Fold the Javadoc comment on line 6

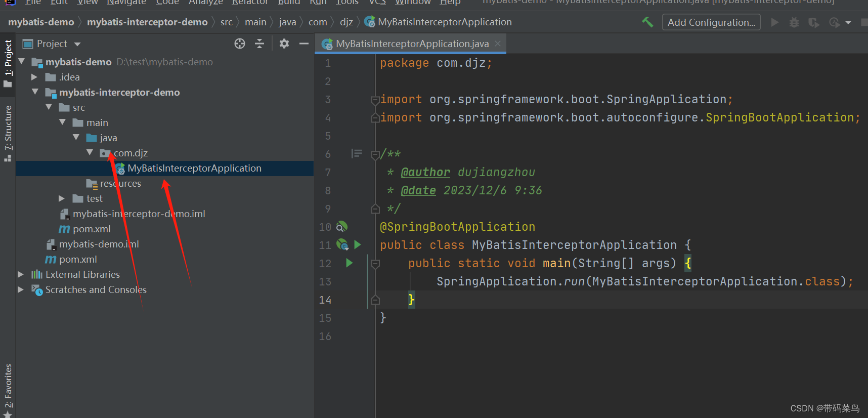click(x=375, y=154)
